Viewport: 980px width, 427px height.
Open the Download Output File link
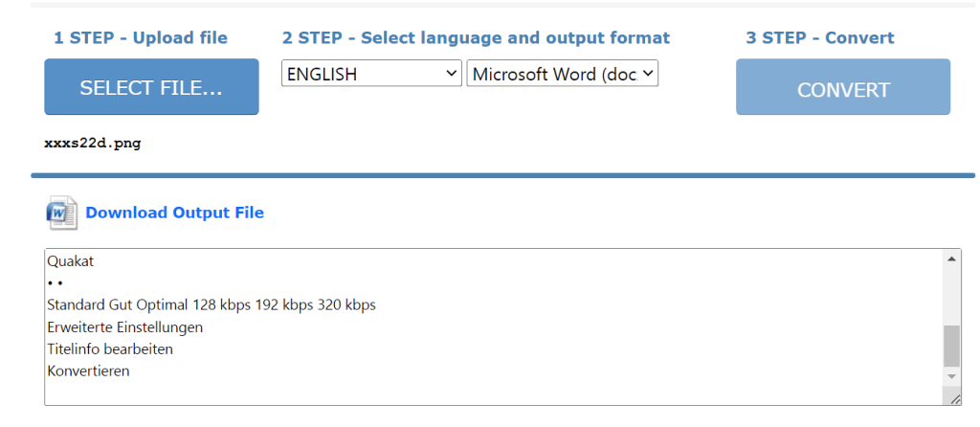174,213
